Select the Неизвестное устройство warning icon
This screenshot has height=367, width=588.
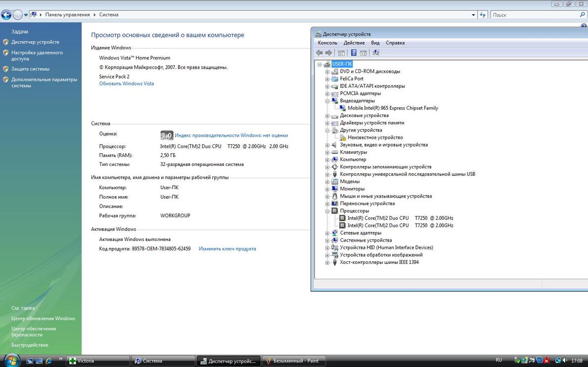343,137
